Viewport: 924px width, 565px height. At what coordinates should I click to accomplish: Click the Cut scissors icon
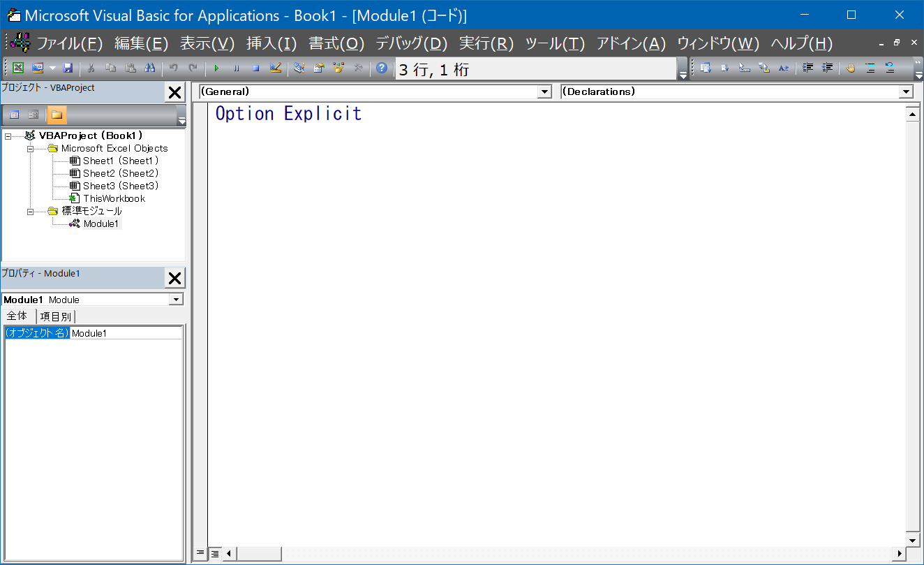(91, 68)
